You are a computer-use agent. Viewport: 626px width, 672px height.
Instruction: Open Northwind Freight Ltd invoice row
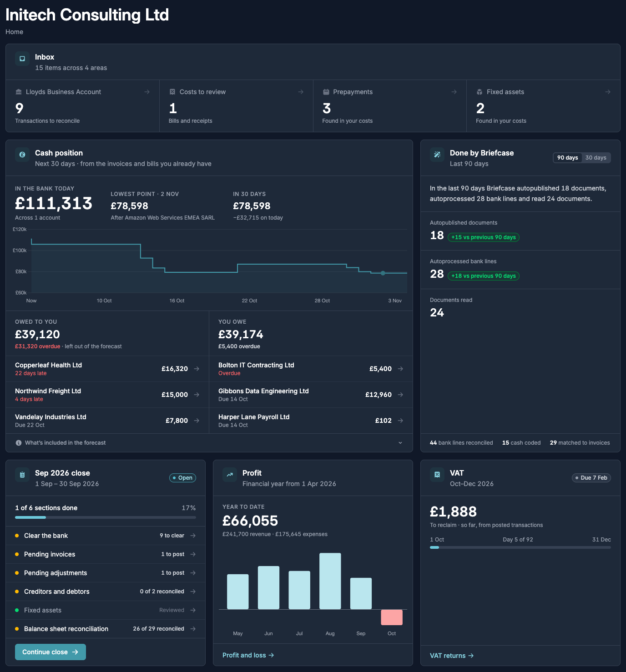(x=107, y=395)
